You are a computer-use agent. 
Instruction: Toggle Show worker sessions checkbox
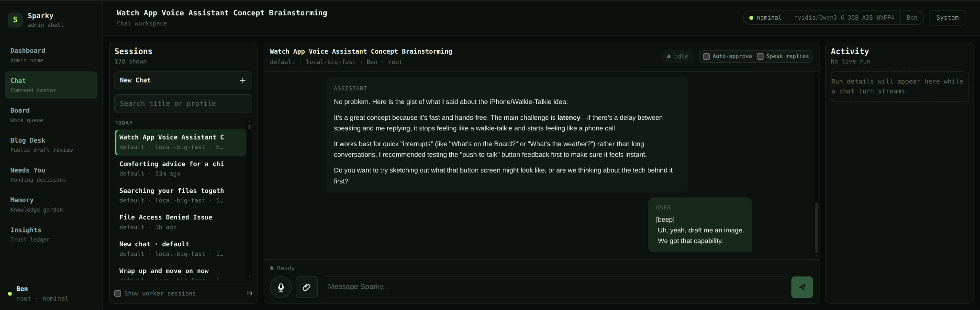(118, 293)
